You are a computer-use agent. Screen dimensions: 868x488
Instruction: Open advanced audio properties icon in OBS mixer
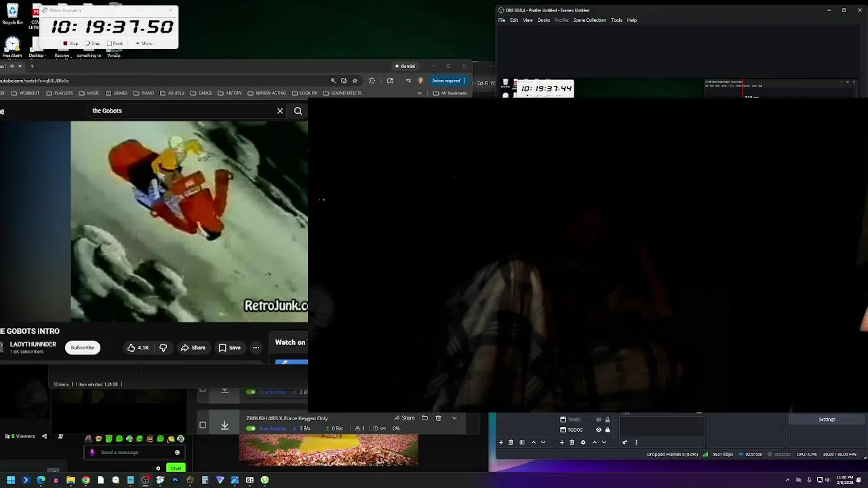coord(625,442)
